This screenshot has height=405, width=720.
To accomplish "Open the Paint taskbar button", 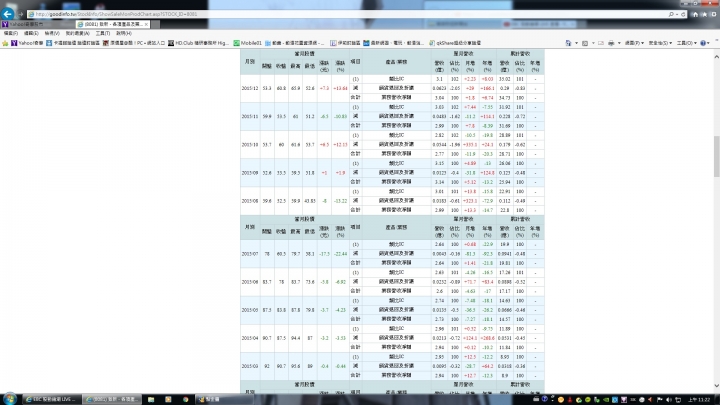I will coord(225,399).
